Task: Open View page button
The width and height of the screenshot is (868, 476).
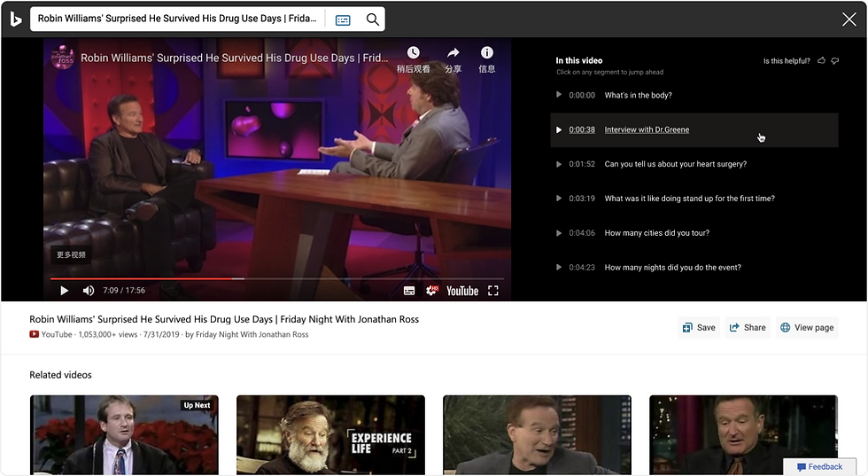Action: tap(807, 327)
